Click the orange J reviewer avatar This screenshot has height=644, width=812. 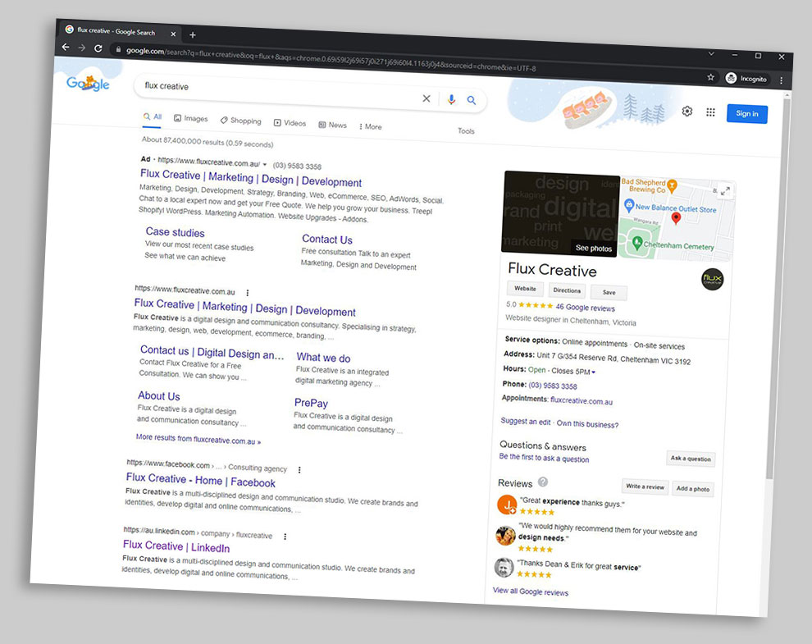(507, 505)
